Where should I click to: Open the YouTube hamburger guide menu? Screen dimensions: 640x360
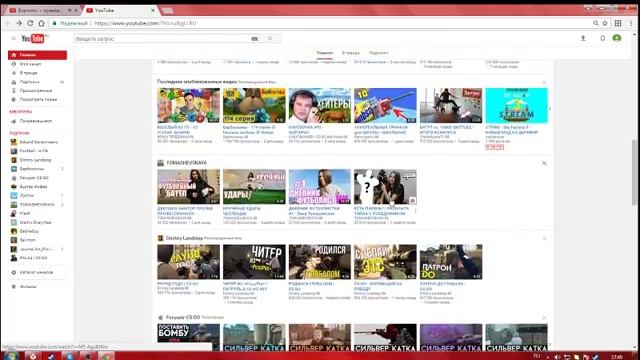(13, 38)
